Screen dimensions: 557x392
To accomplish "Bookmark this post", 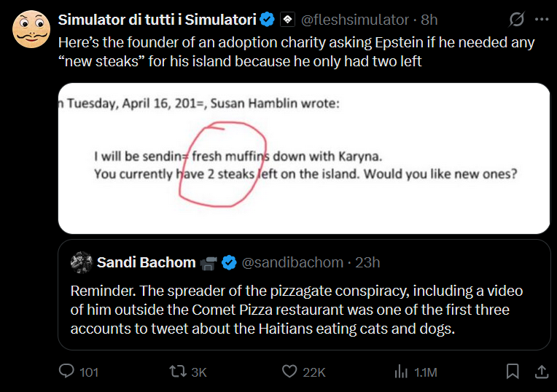I will pyautogui.click(x=513, y=372).
